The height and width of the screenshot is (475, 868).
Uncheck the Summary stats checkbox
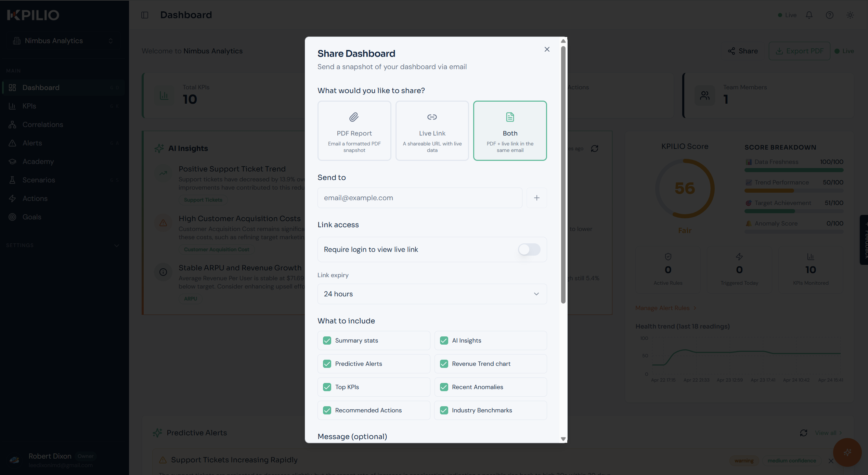point(327,341)
